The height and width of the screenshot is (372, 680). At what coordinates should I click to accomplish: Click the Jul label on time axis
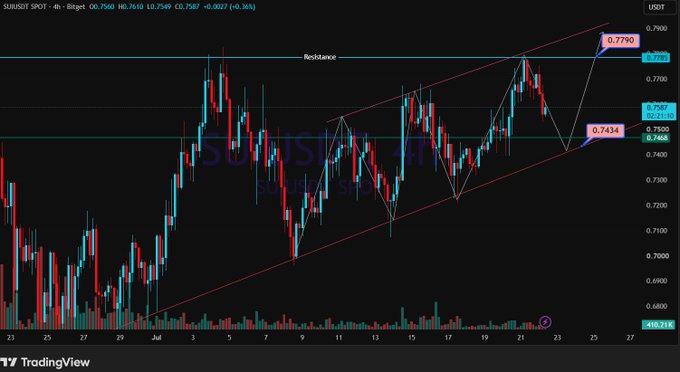coord(157,337)
